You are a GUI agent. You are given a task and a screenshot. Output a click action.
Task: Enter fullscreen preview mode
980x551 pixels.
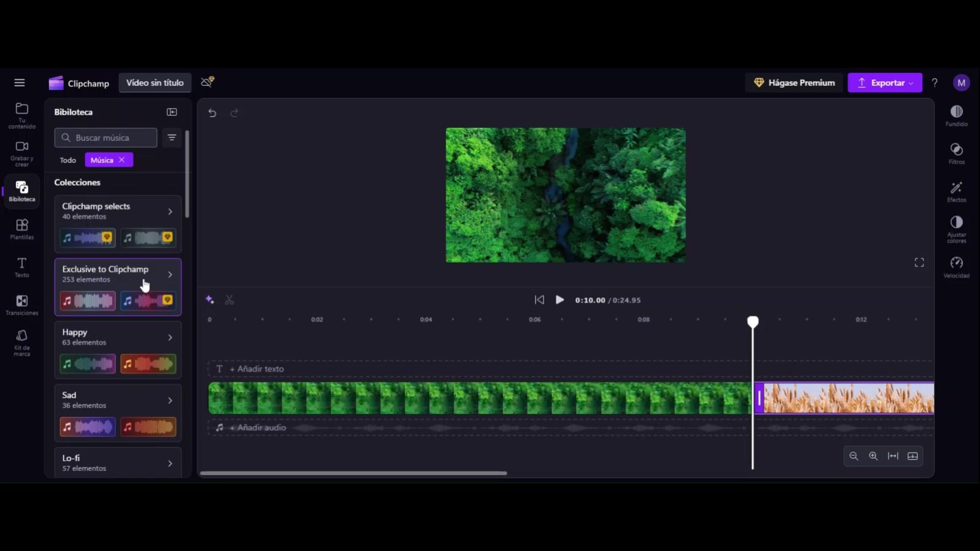919,262
